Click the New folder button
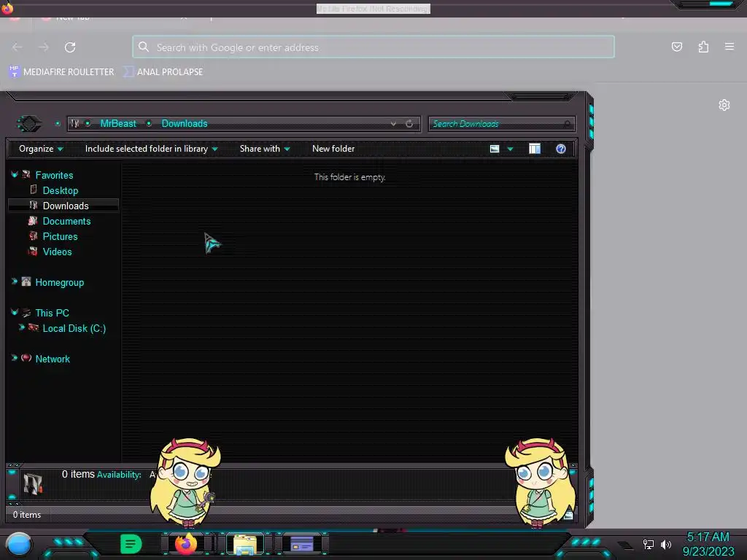The width and height of the screenshot is (747, 560). (333, 149)
